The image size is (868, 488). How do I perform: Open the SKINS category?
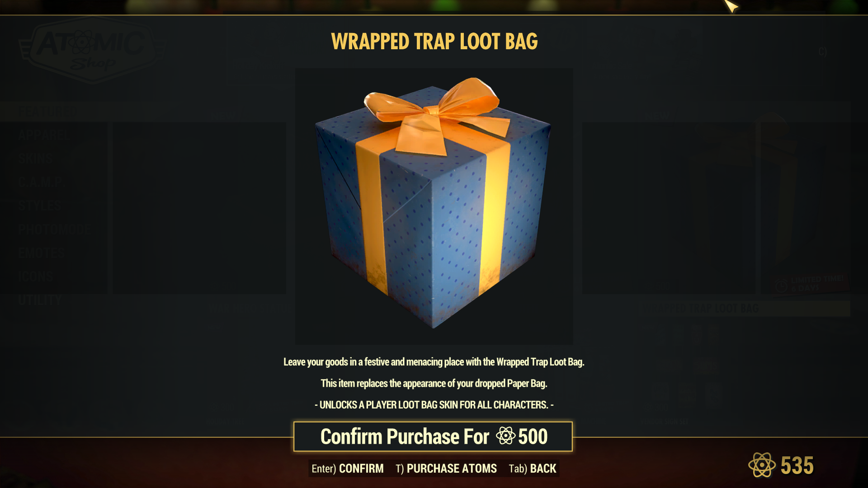point(35,159)
